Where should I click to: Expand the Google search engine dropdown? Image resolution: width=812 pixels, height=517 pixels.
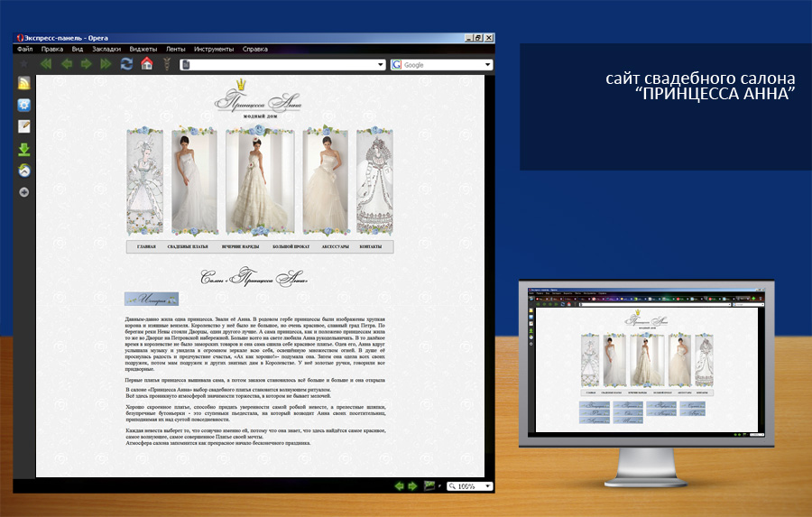pos(487,65)
